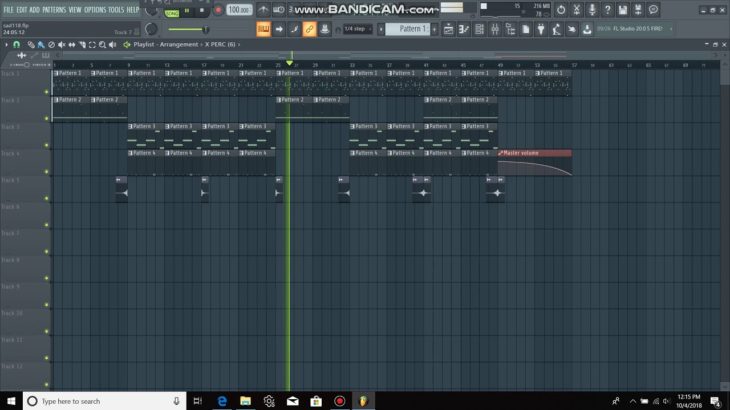Screen dimensions: 730x410
Task: Open the Plugin picker plug icon
Action: [x=541, y=29]
